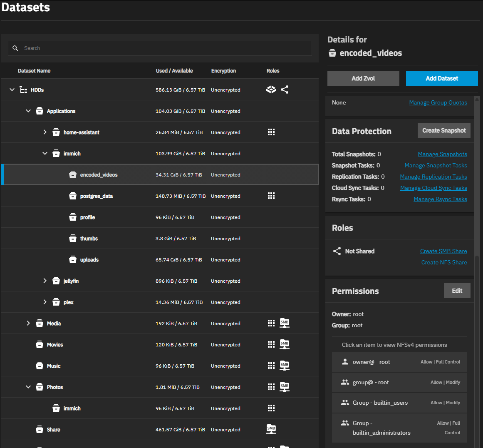Image resolution: width=483 pixels, height=448 pixels.
Task: Click in the dataset Search field
Action: (x=166, y=48)
